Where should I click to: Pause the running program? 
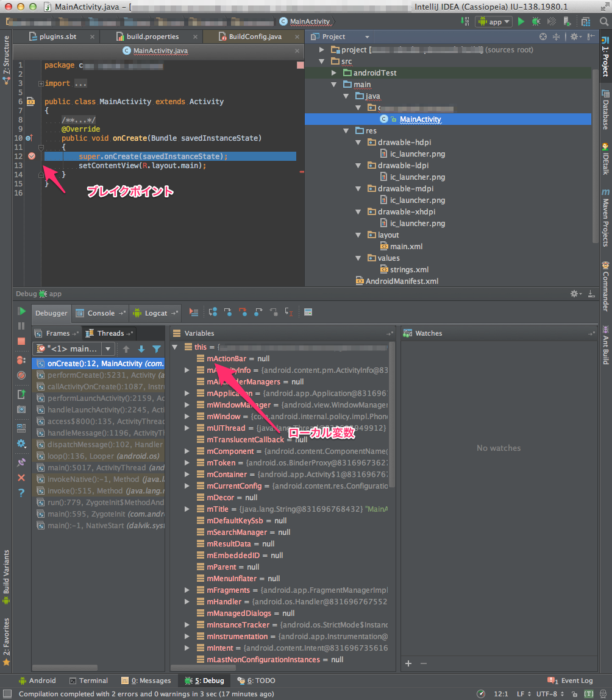[x=21, y=326]
